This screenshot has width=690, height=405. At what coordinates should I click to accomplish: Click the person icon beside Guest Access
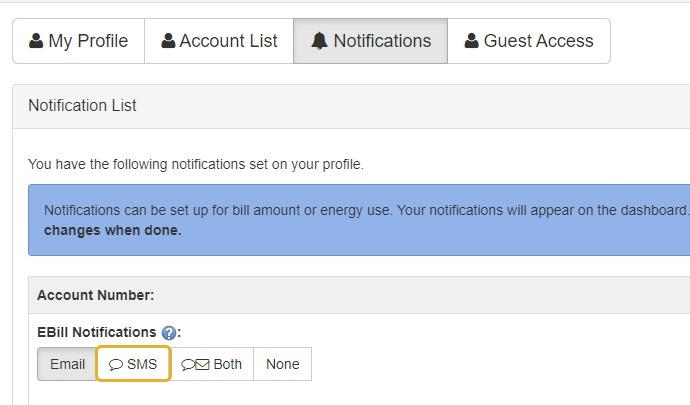coord(471,40)
